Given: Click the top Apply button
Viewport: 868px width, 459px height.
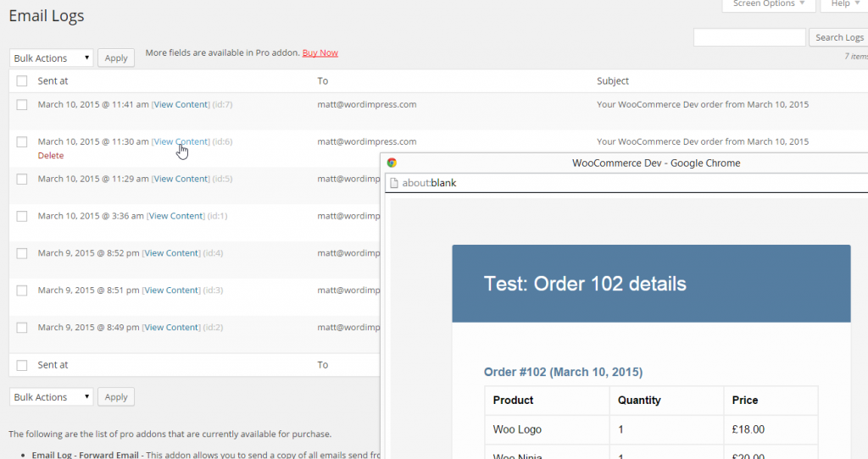Looking at the screenshot, I should pyautogui.click(x=116, y=58).
